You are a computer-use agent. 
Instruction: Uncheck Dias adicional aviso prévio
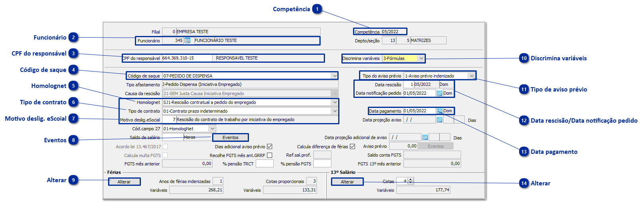point(269,147)
